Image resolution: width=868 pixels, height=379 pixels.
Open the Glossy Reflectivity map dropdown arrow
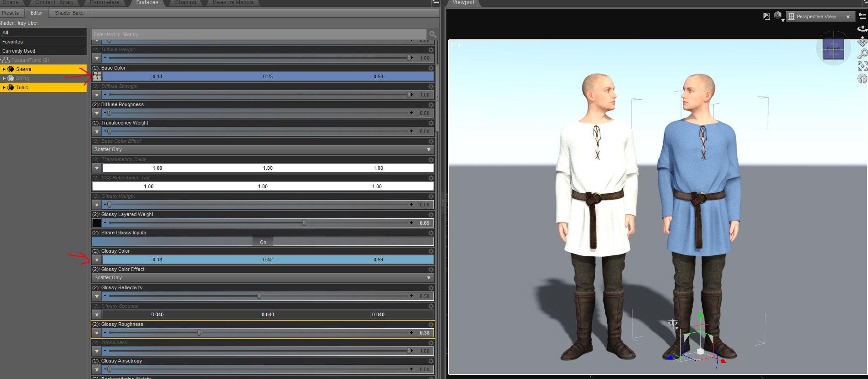click(97, 296)
